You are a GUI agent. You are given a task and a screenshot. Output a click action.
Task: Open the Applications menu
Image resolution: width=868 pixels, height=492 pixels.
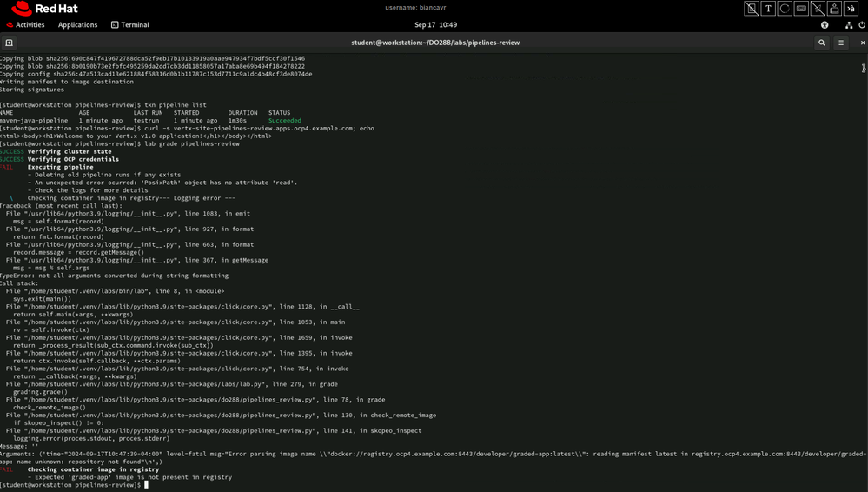[x=77, y=25]
